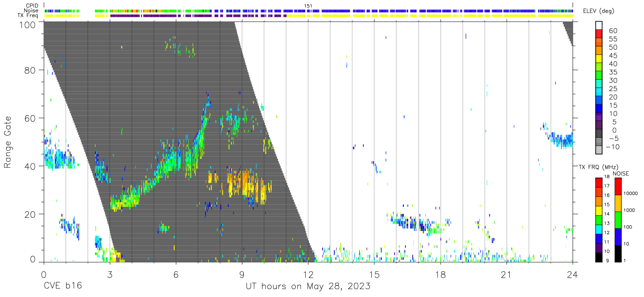Click the 100 label on NOISE scale
Image resolution: width=644 pixels, height=297 pixels.
pyautogui.click(x=629, y=227)
